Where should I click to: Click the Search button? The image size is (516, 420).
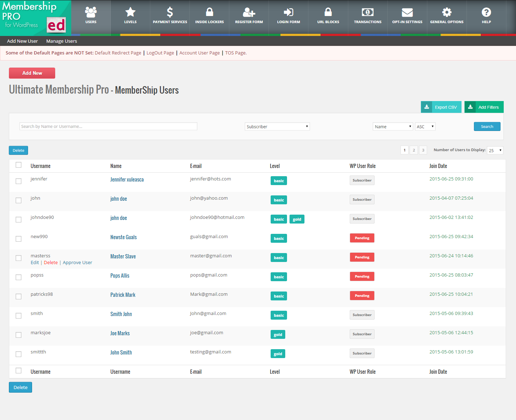pos(487,126)
